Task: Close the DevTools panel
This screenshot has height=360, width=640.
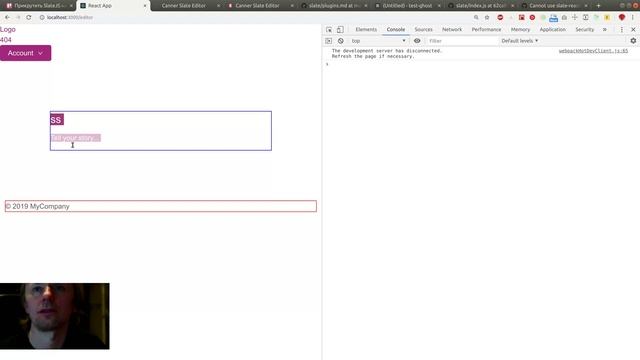Action: (x=633, y=30)
